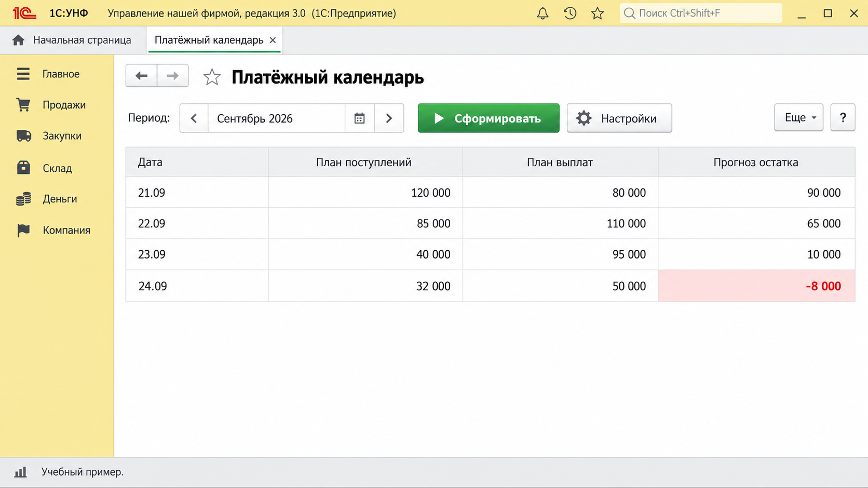Select the 110 000 payments cell
Screen dimensions: 868x488
560,224
